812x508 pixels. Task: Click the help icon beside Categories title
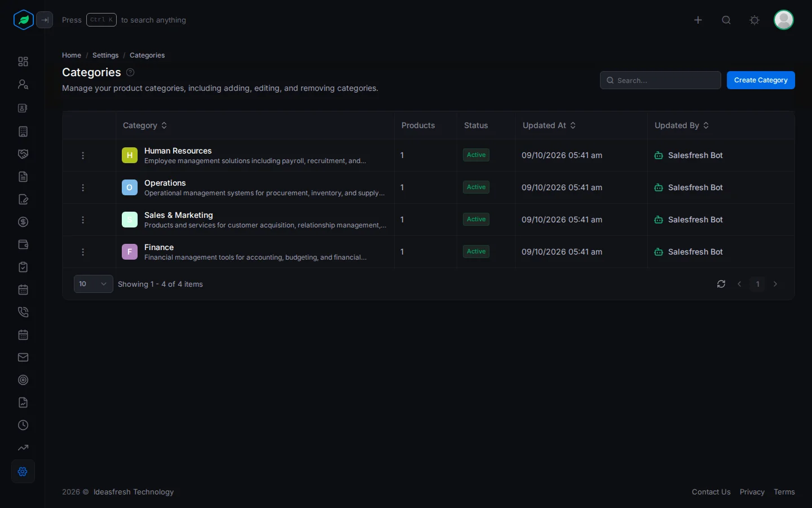pyautogui.click(x=130, y=72)
